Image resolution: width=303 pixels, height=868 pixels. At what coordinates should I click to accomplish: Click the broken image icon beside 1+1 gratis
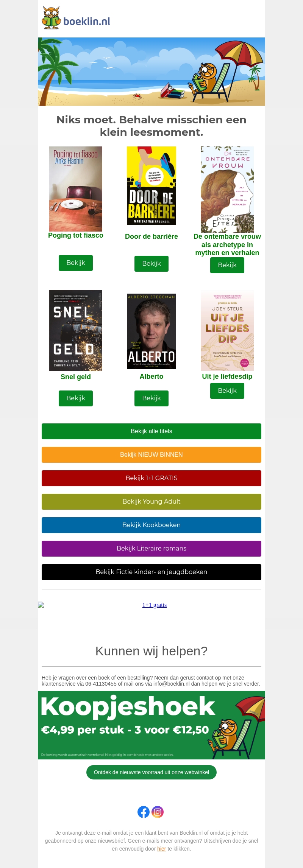click(41, 605)
